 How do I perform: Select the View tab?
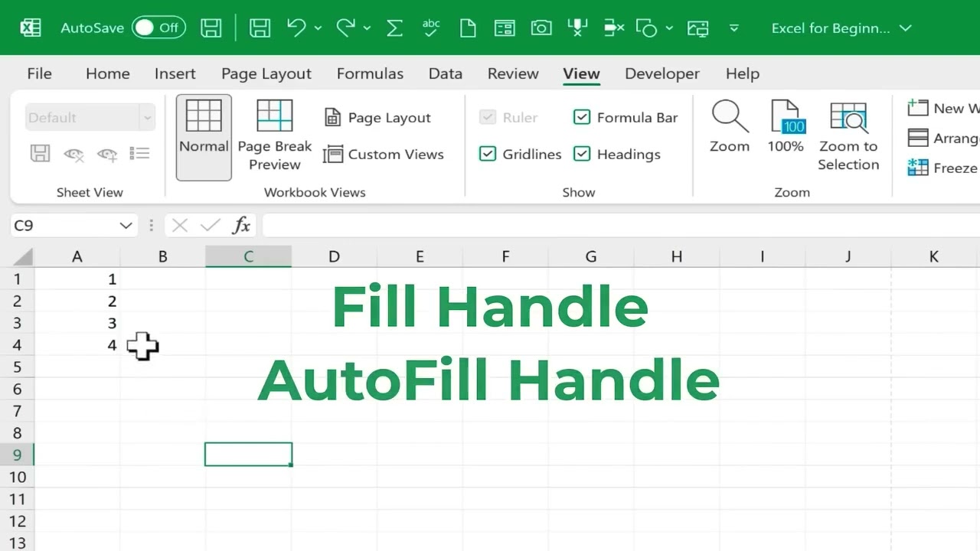[581, 73]
